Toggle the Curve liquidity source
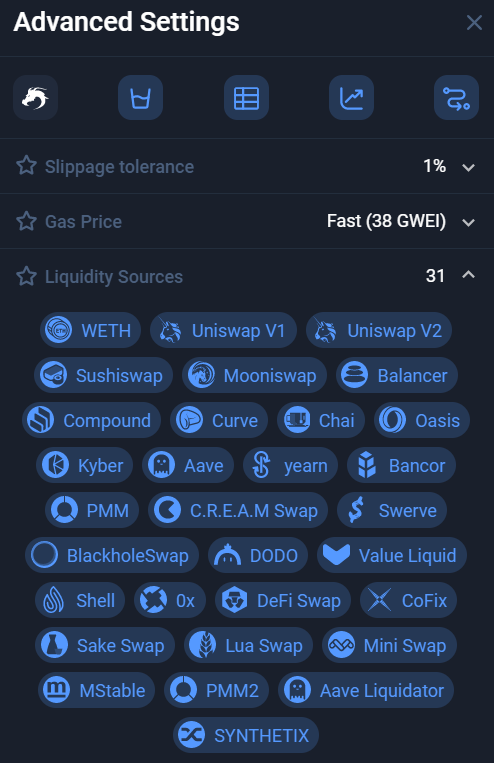Screen dimensions: 494x763 click(219, 420)
